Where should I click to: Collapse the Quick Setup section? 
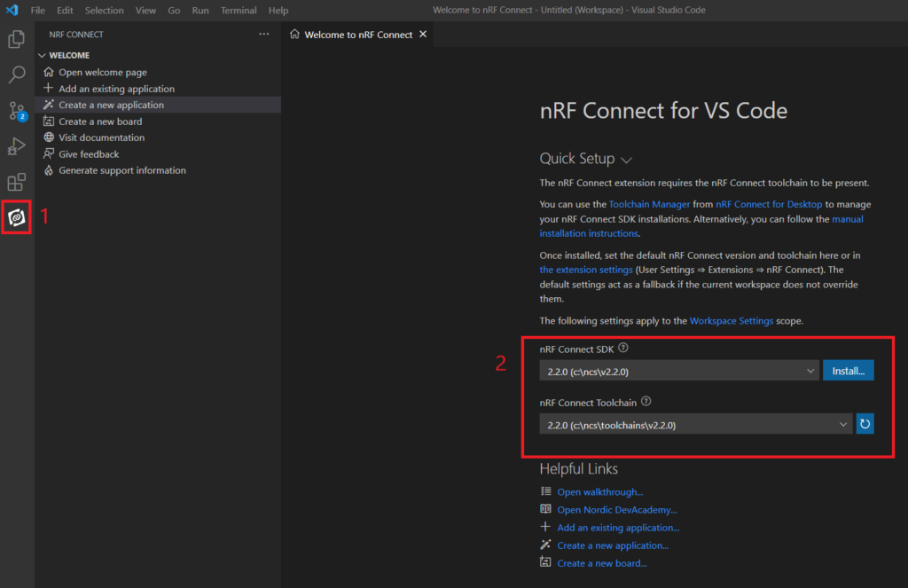click(626, 161)
